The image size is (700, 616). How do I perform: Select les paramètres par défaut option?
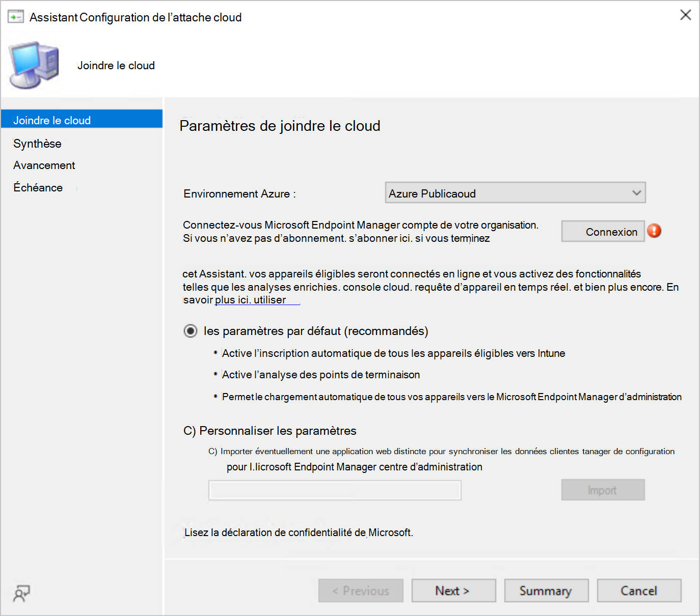pyautogui.click(x=190, y=330)
